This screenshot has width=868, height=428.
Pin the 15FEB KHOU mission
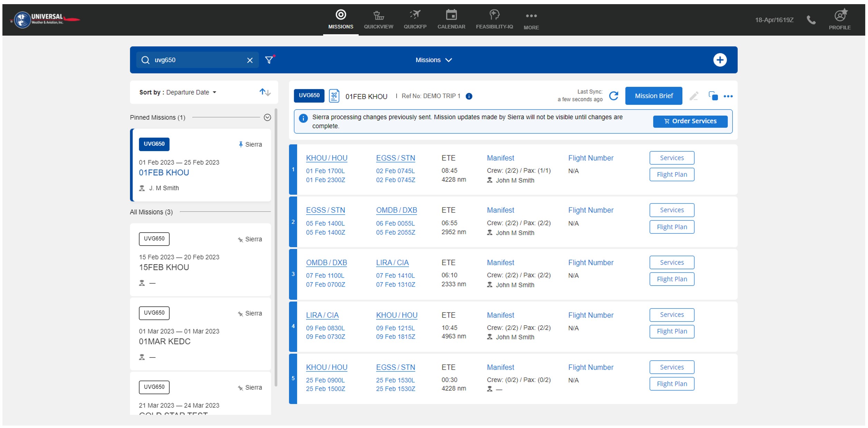tap(240, 239)
